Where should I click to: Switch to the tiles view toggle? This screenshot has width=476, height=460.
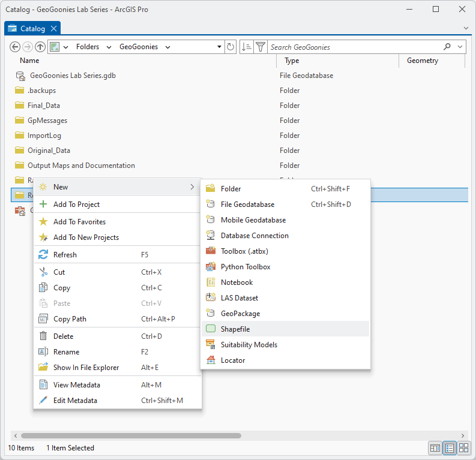(463, 448)
